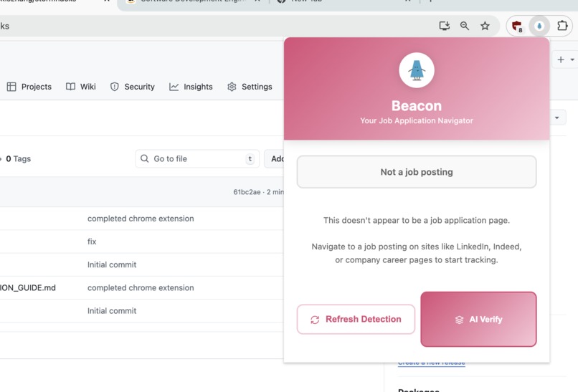Click the Add file button
578x392 pixels.
tap(274, 159)
